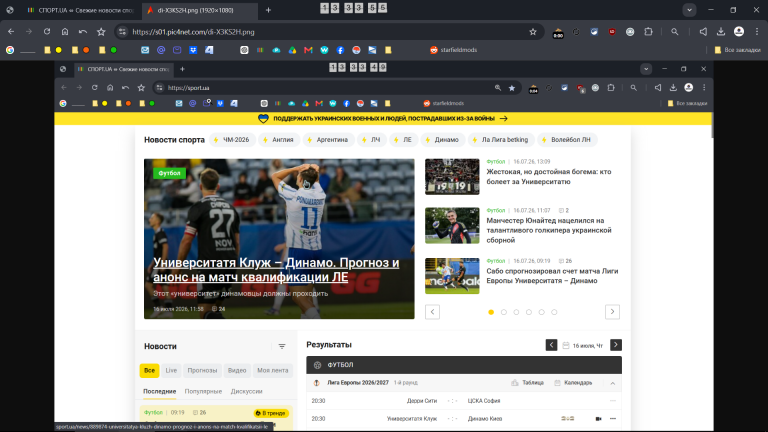Click the Манчестер Юнайтед article thumbnail

coord(452,226)
